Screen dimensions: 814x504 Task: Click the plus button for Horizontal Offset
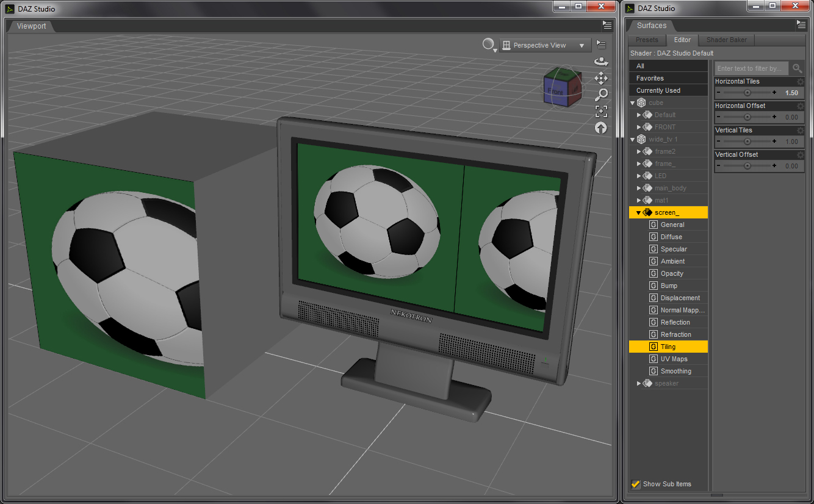774,117
